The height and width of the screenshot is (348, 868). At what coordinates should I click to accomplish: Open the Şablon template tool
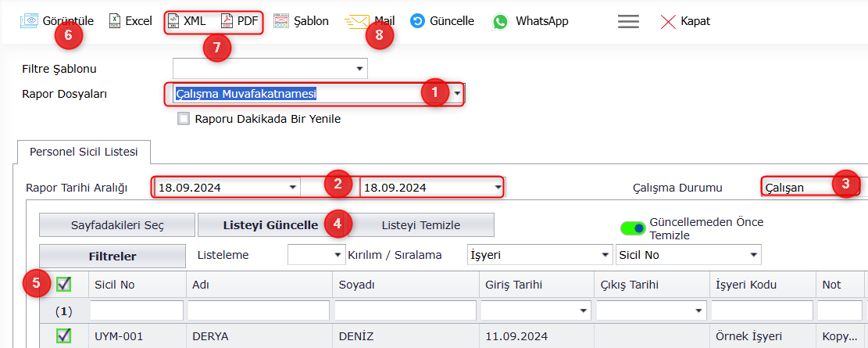click(x=281, y=22)
